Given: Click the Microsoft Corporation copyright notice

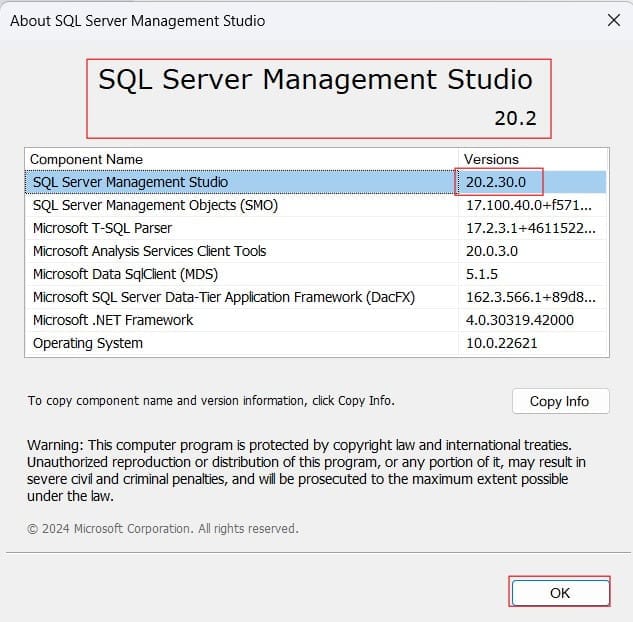Looking at the screenshot, I should pos(163,528).
